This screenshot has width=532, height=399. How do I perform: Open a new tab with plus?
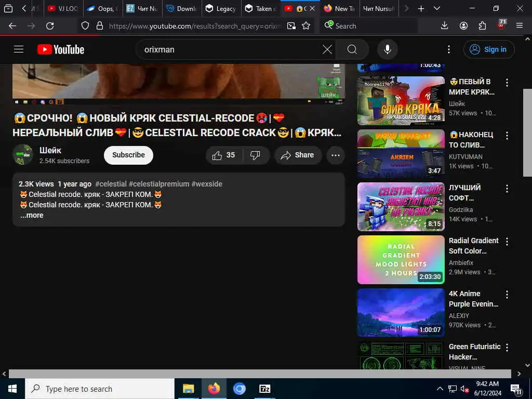421,9
